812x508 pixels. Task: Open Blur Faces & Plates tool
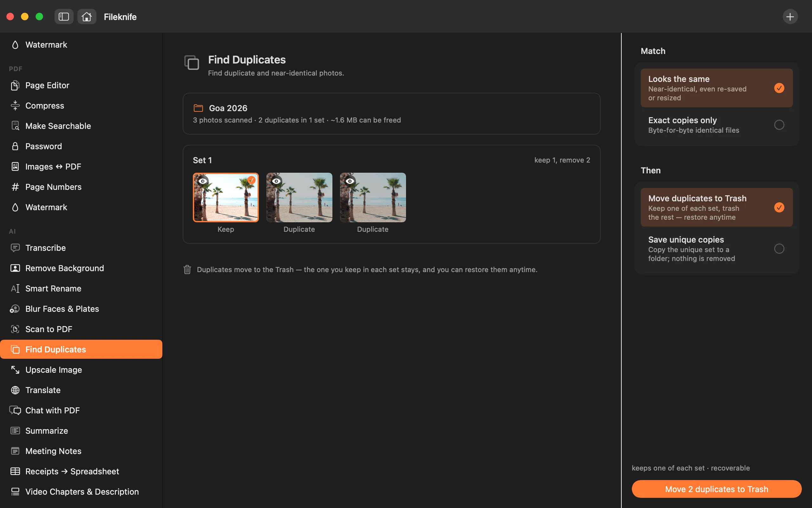pos(81,309)
